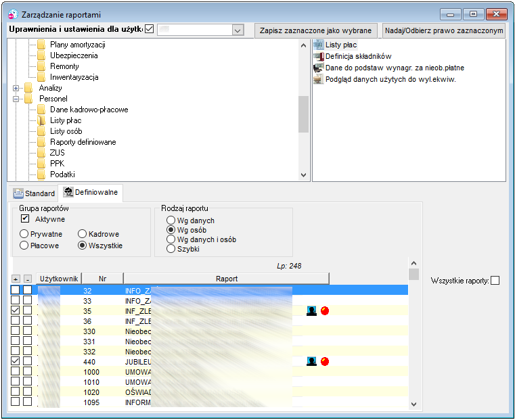Viewport: 515px width, 420px height.
Task: Switch to the Definiowalne tab
Action: 90,192
